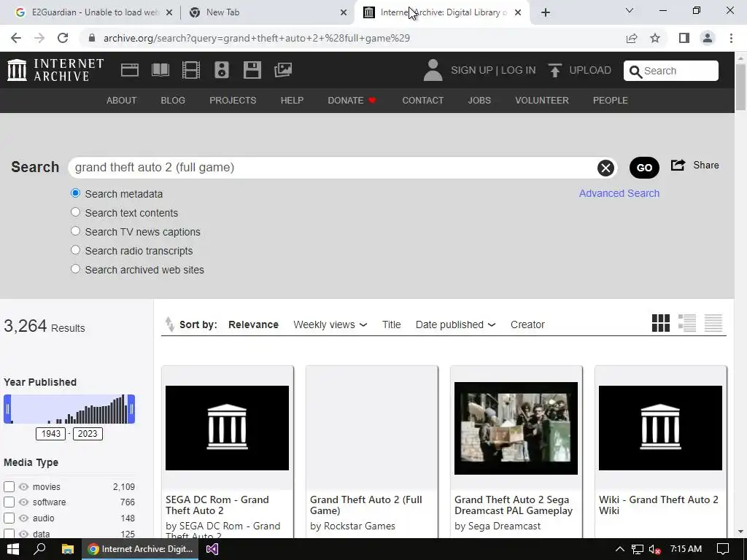Click the Upload arrow icon
This screenshot has height=560, width=747.
coord(554,71)
